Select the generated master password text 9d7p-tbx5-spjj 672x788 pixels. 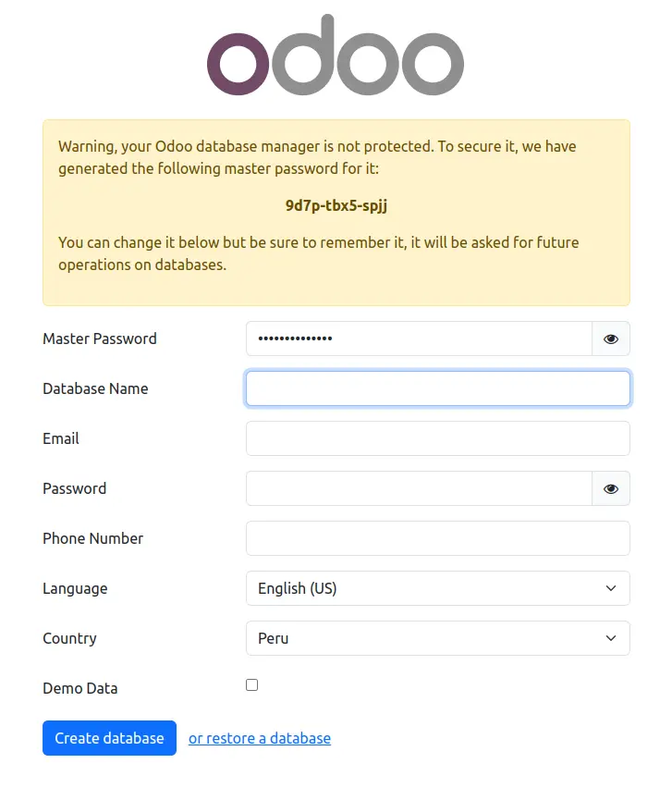tap(337, 205)
